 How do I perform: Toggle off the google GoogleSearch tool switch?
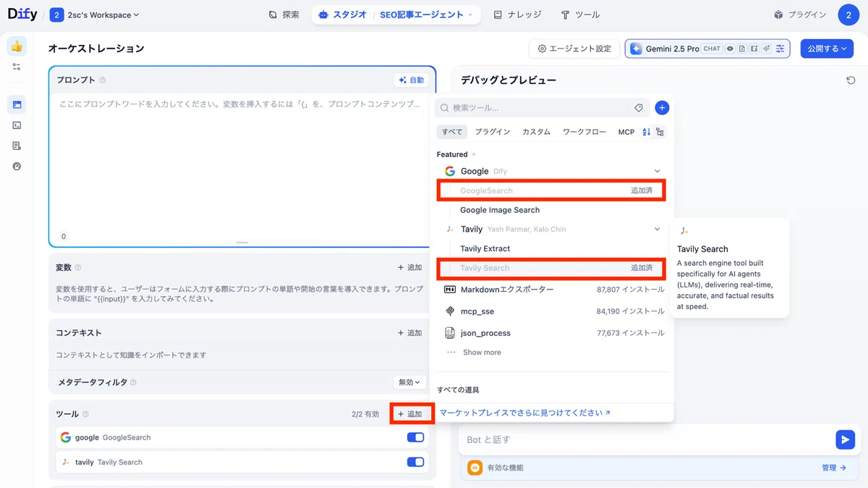coord(415,437)
